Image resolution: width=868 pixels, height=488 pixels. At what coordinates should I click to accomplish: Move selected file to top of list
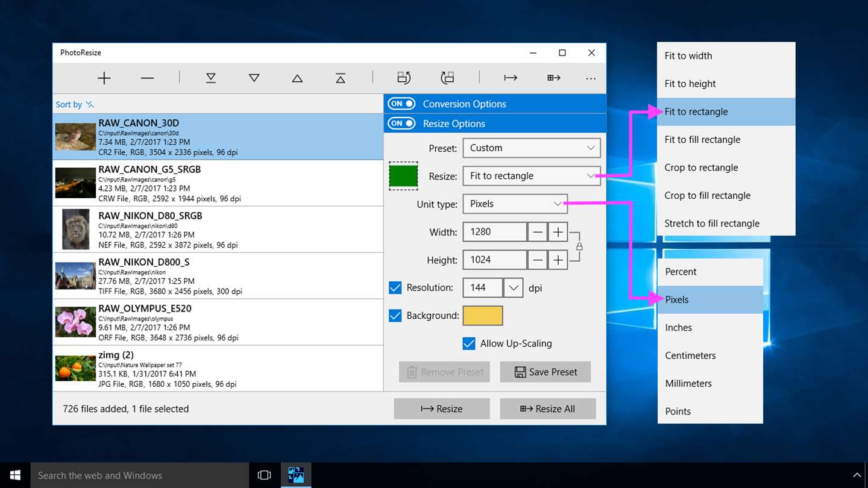pos(341,78)
